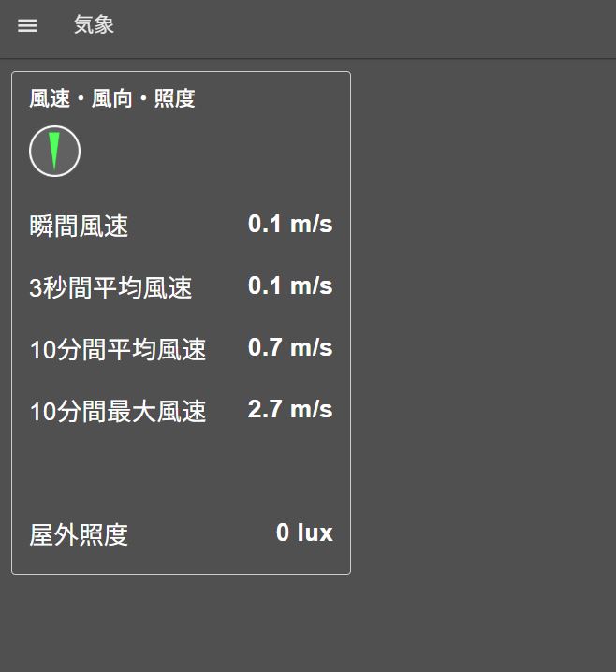This screenshot has width=616, height=672.
Task: Click the empty card area right of the compass
Action: (x=215, y=151)
